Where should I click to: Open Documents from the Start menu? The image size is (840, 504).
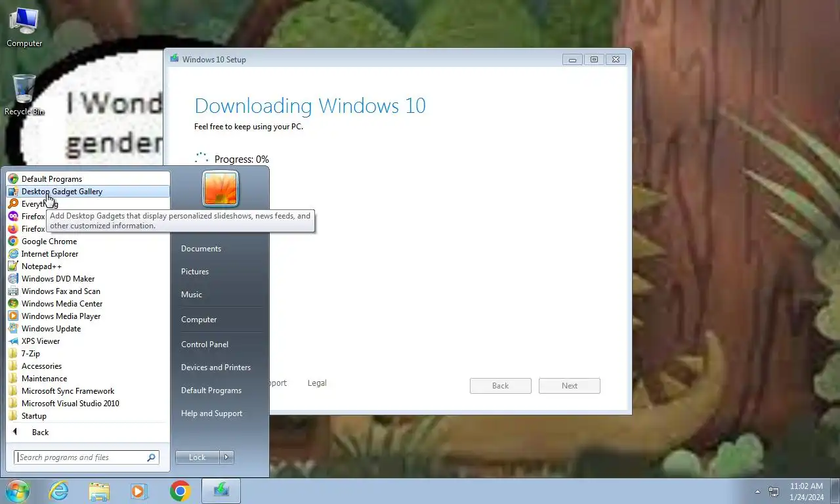(x=220, y=248)
